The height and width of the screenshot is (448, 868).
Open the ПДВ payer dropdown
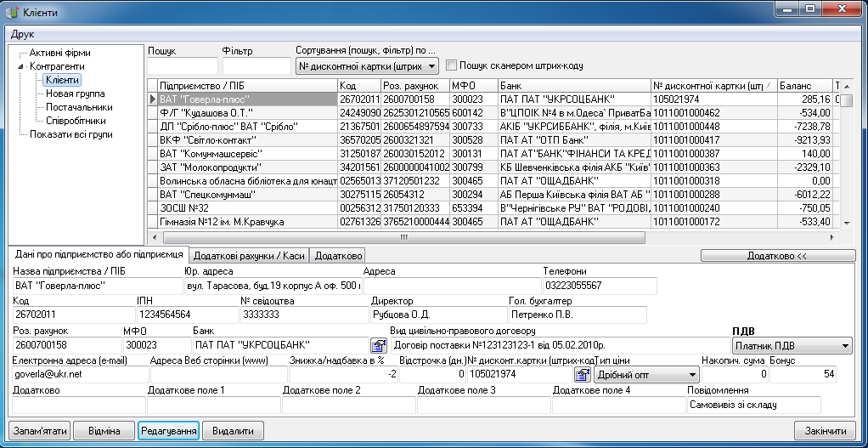pos(845,346)
